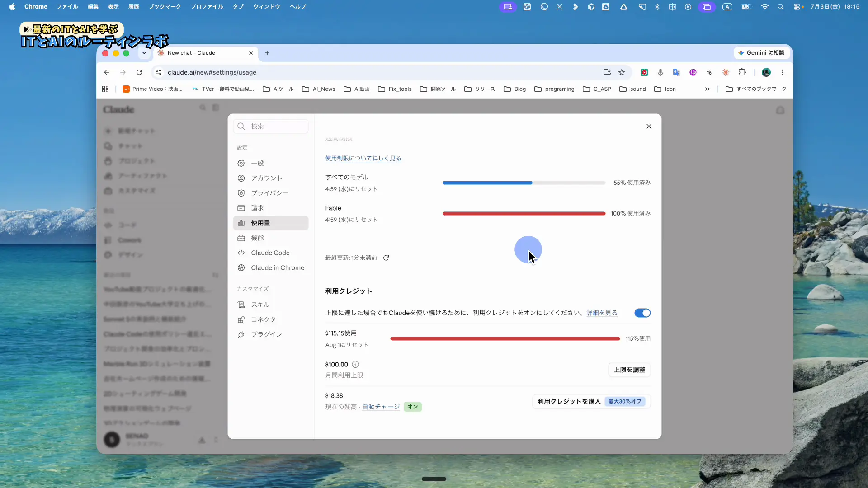Open the プラグイン plugins section
The width and height of the screenshot is (868, 488).
(x=270, y=334)
